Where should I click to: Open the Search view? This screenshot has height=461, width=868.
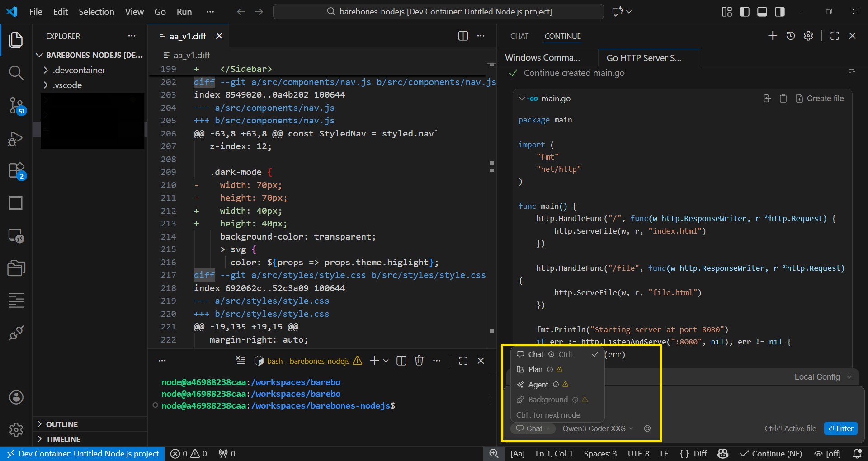click(x=16, y=72)
